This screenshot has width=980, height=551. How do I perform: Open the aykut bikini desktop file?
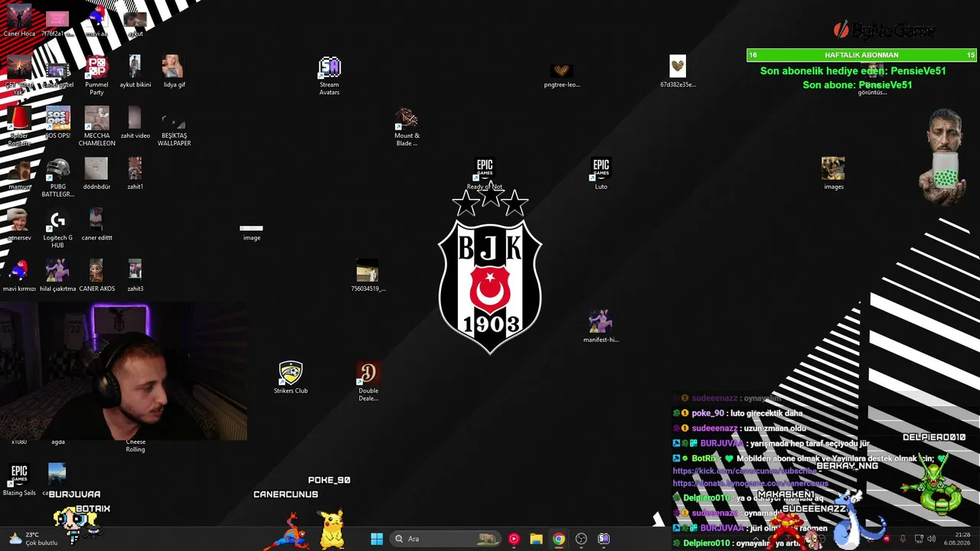click(x=136, y=72)
